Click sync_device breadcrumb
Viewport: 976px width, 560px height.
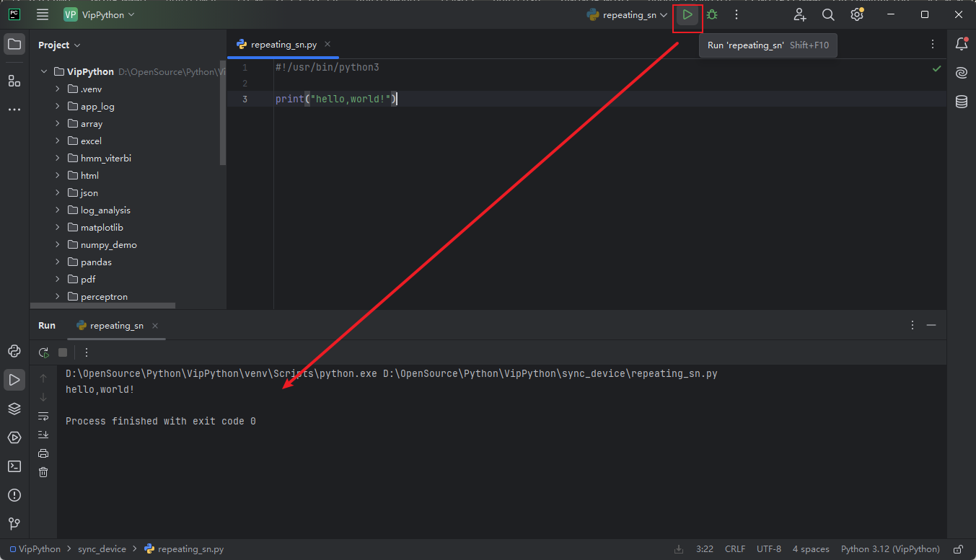pos(102,549)
